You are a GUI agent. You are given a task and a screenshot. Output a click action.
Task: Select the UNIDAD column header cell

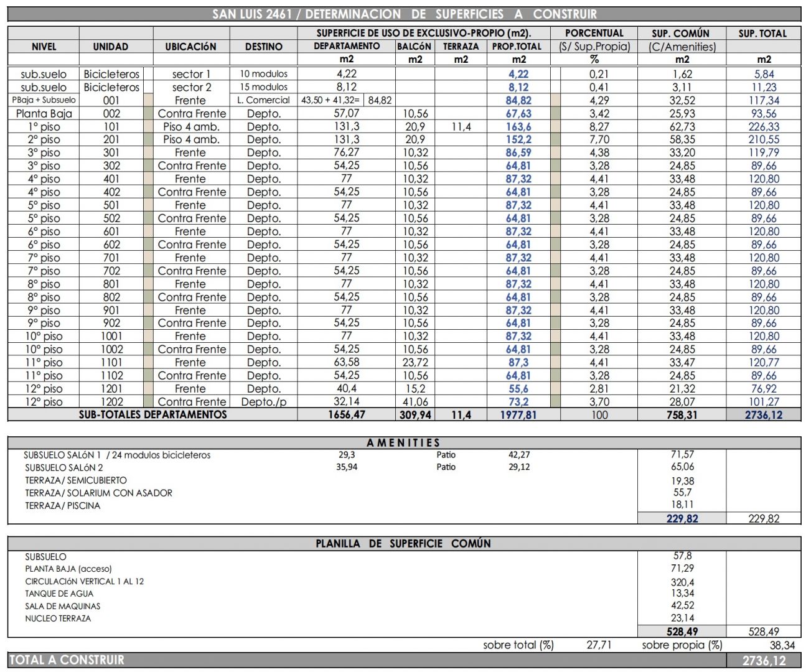coord(110,47)
